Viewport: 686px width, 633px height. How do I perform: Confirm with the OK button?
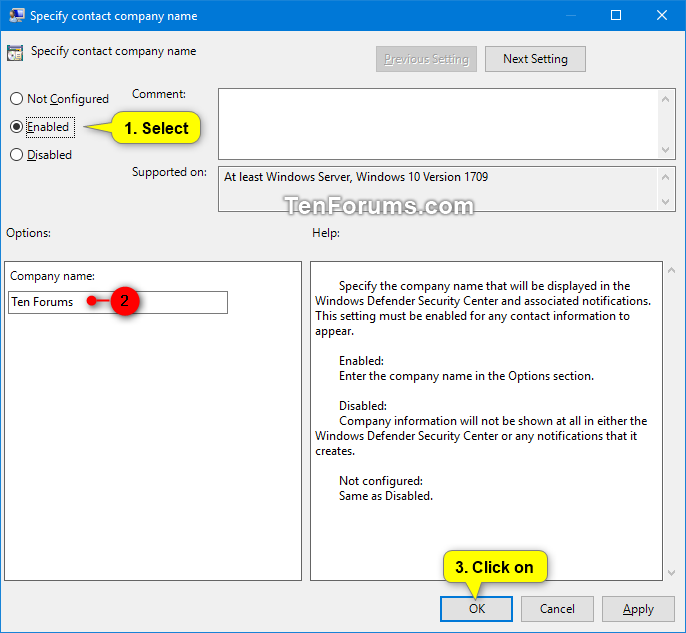476,609
